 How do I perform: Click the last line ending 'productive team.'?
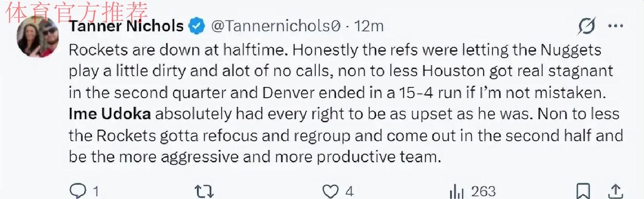pos(255,157)
